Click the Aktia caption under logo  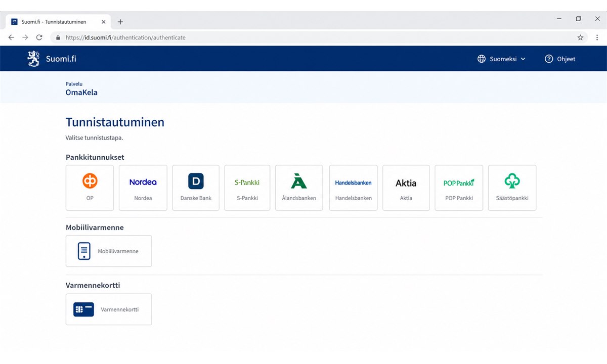pos(406,198)
